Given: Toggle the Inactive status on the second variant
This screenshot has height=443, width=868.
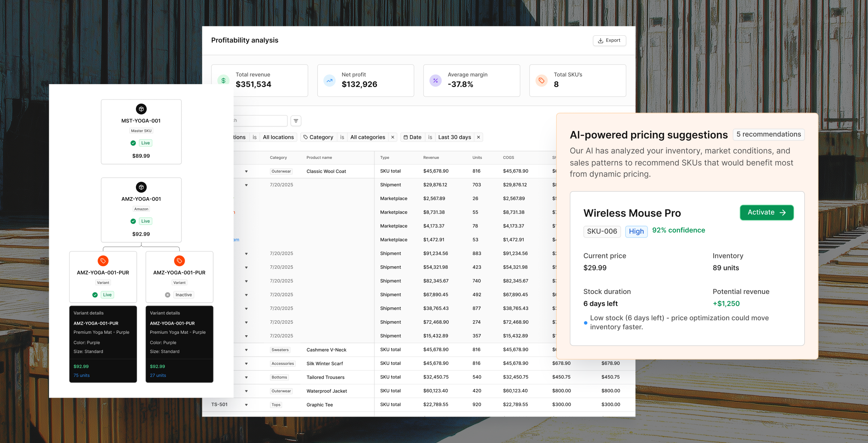Looking at the screenshot, I should 179,295.
